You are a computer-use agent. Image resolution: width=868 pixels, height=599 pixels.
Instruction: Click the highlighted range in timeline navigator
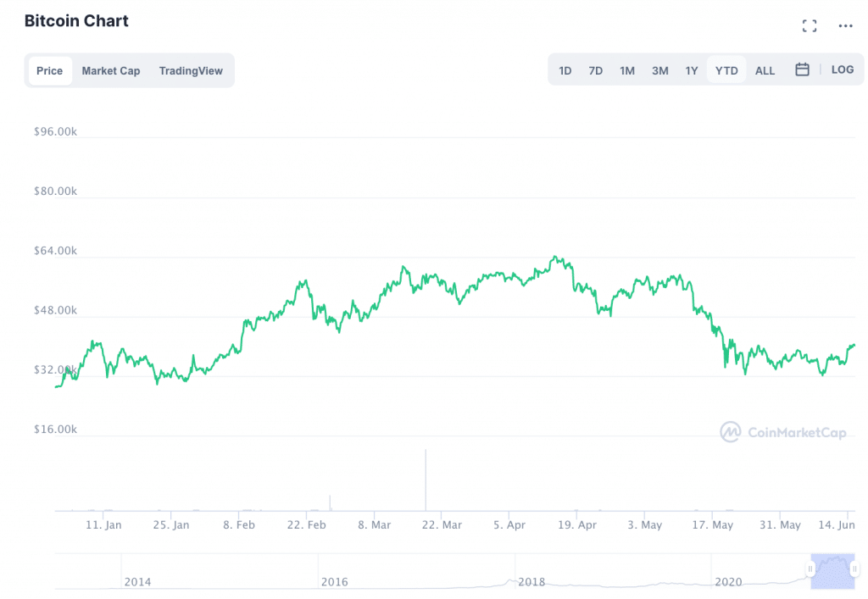tap(832, 571)
